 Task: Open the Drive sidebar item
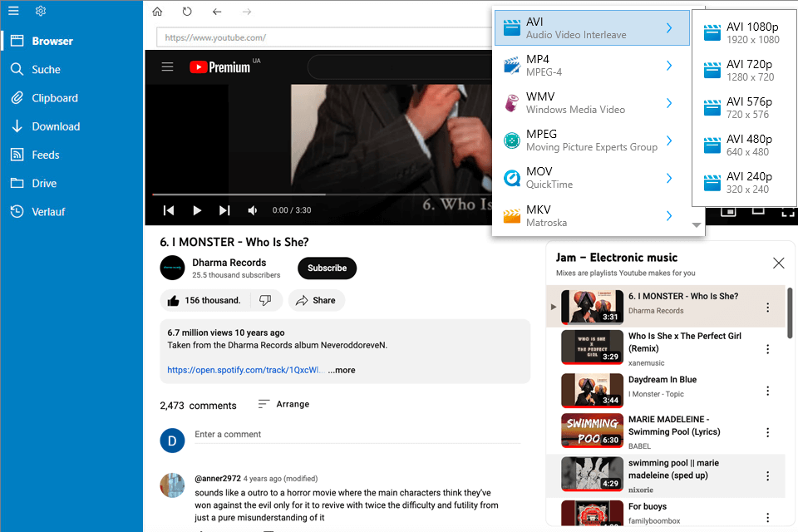[x=71, y=183]
